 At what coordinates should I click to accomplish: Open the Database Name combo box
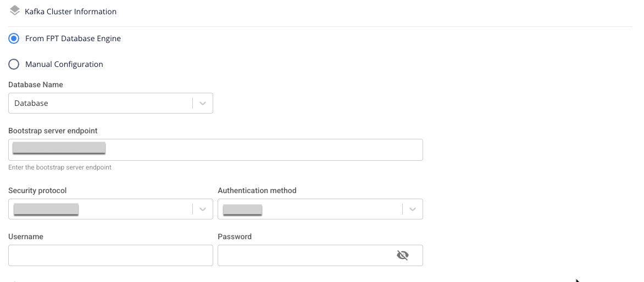coord(100,103)
